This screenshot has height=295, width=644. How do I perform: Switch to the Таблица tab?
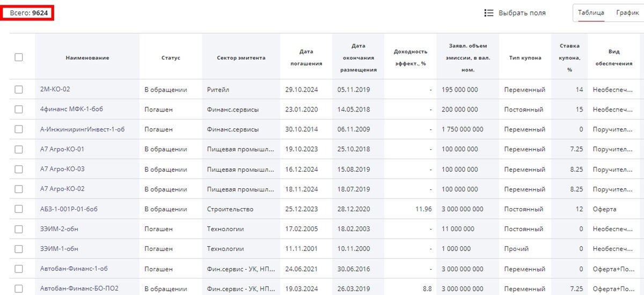591,13
